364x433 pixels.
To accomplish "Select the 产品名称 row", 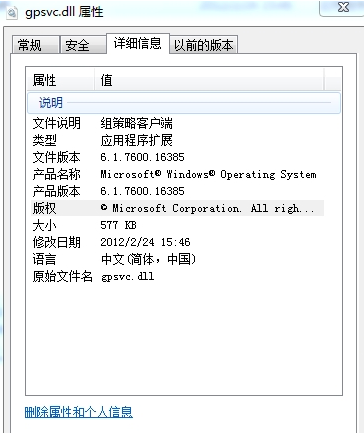I will click(177, 174).
